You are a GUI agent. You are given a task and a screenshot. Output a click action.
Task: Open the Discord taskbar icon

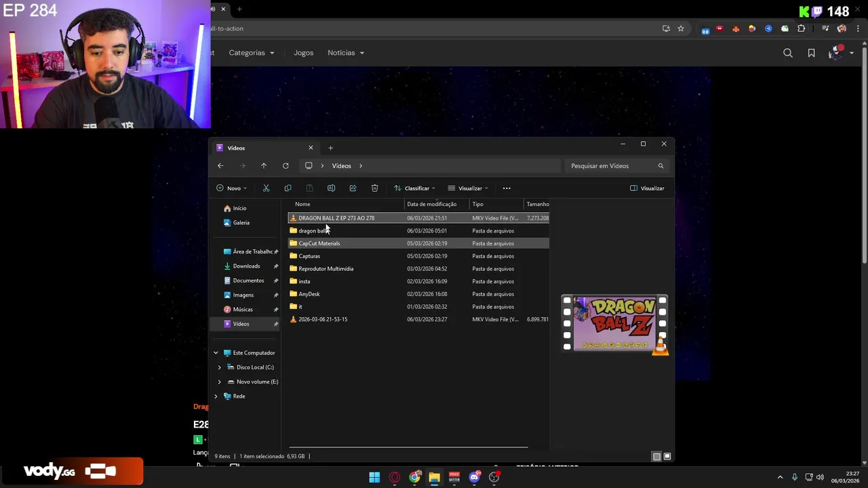(x=474, y=477)
